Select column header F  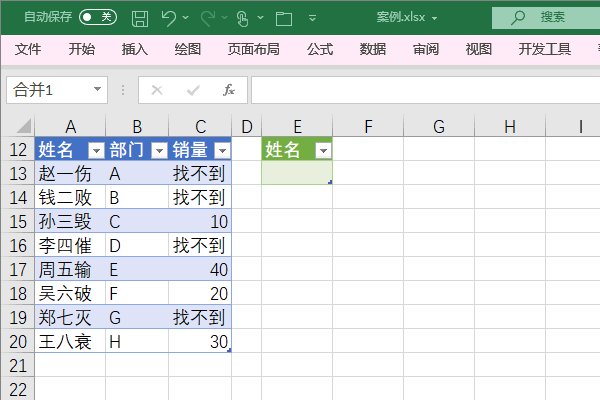tap(368, 126)
